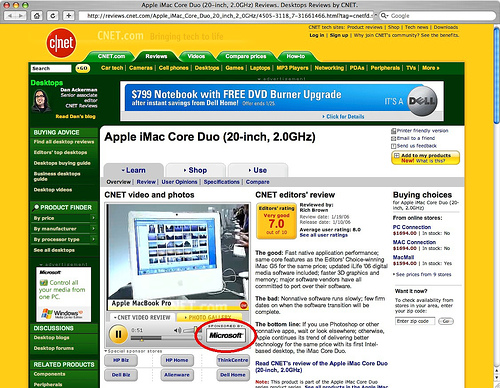
Task: Click the Alienware sponsor store button
Action: point(177,375)
